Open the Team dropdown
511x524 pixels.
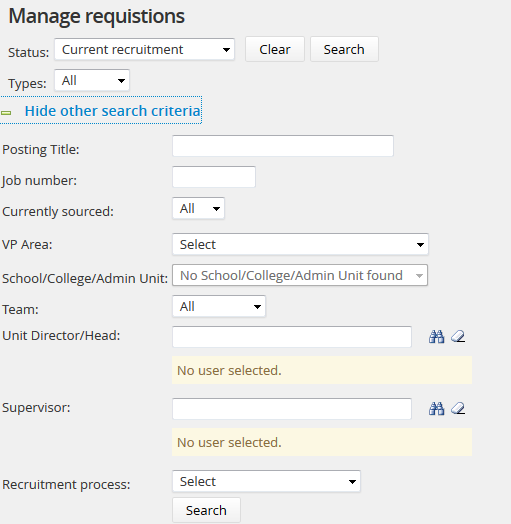click(219, 306)
